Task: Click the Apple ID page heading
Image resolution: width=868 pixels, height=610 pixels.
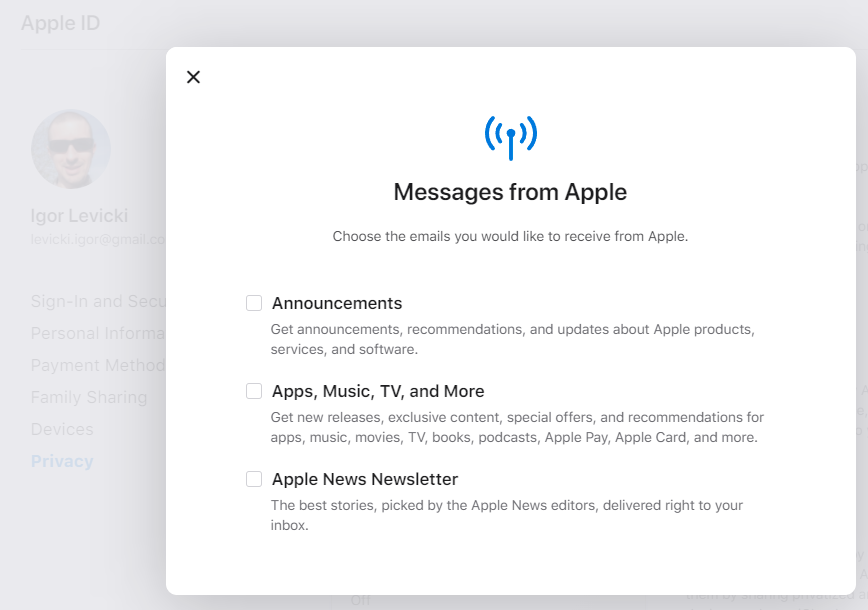Action: tap(61, 23)
